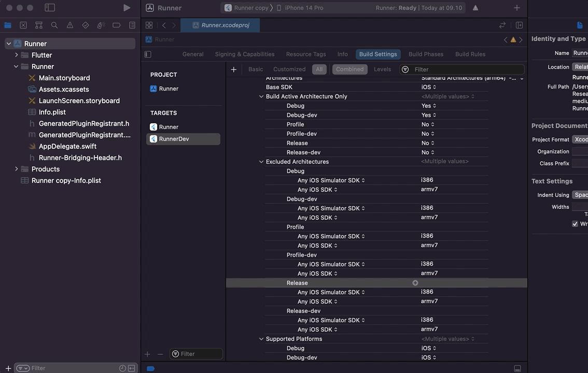Hide the project and targets list
The width and height of the screenshot is (588, 373).
click(x=148, y=54)
